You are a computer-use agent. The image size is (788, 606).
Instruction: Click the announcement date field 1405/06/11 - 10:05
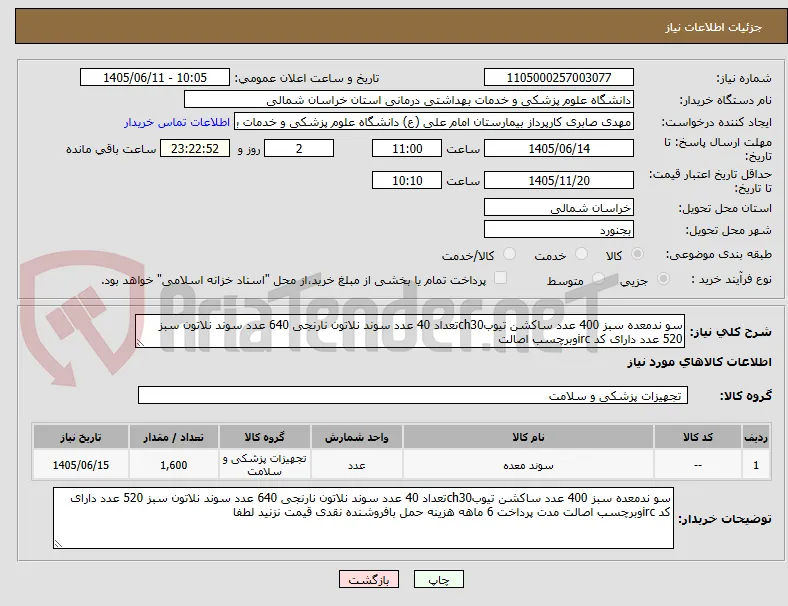point(155,77)
